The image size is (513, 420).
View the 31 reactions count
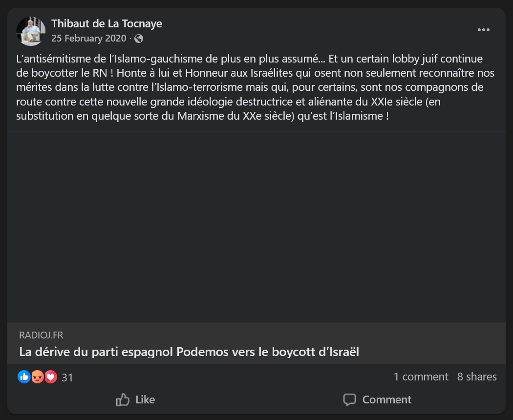click(67, 377)
